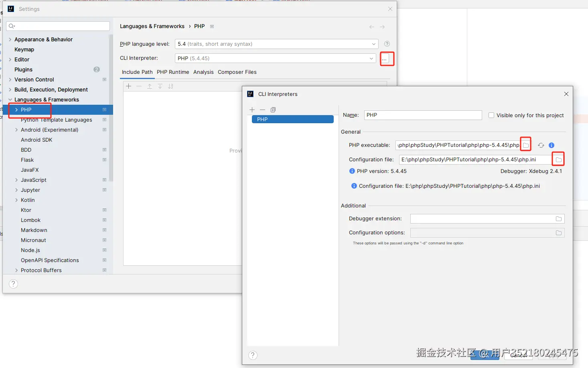Screen dimensions: 588x368
Task: Expand the Editor settings group
Action: (x=10, y=59)
